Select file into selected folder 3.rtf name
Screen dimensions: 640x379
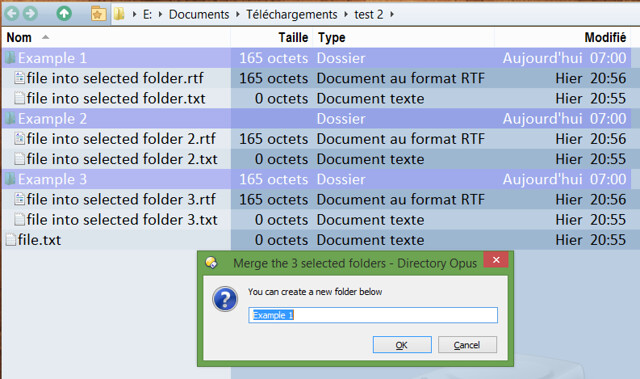tap(121, 199)
